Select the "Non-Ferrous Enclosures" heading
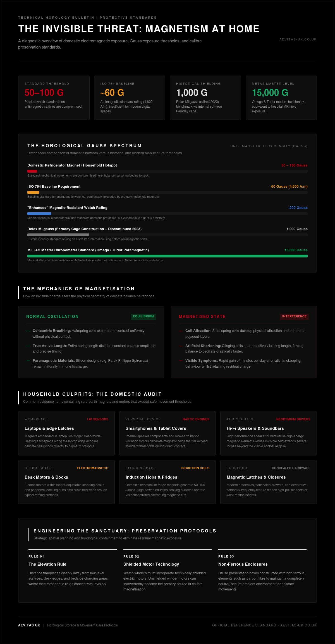Screen dimensions: 335x644 click(x=243, y=564)
